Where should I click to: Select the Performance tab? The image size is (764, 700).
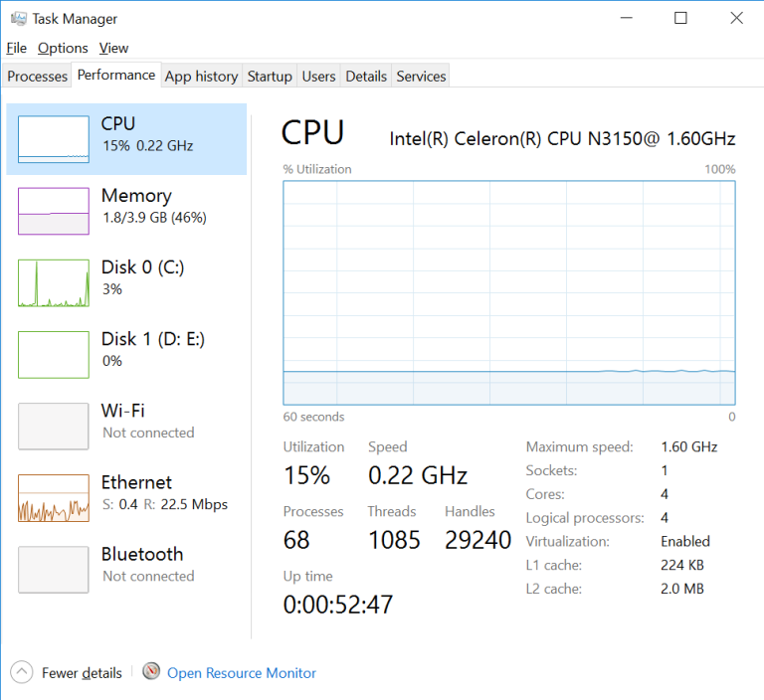pyautogui.click(x=116, y=75)
